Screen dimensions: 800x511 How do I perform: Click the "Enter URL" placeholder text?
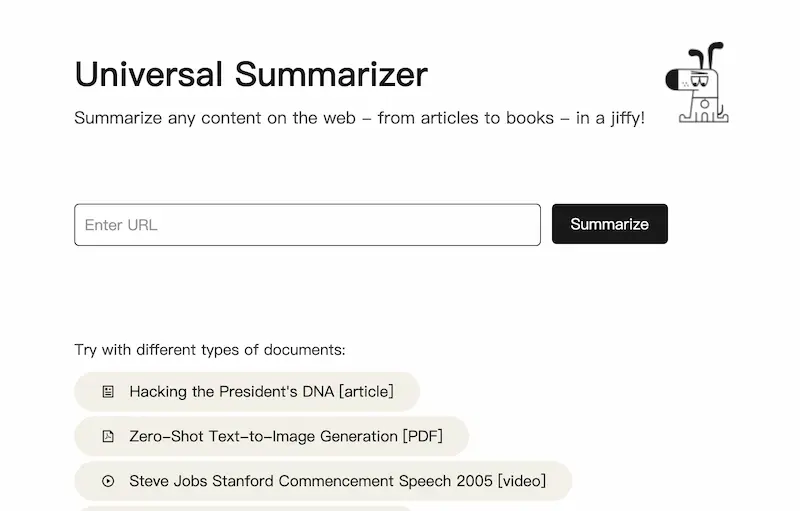click(121, 225)
